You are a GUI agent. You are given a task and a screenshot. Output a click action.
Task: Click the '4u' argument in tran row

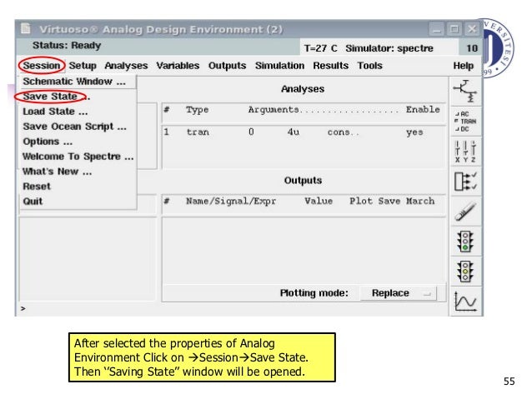point(294,132)
